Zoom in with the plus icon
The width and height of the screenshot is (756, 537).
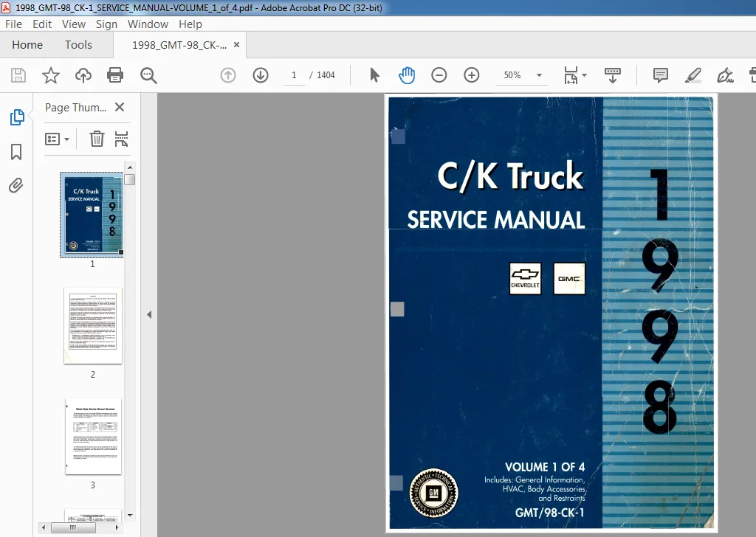click(472, 75)
